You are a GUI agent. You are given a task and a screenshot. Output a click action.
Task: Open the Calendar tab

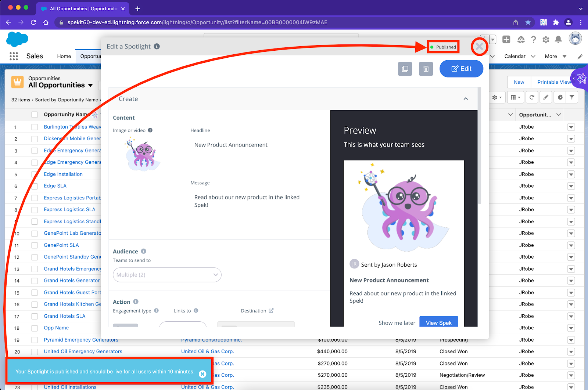[515, 56]
